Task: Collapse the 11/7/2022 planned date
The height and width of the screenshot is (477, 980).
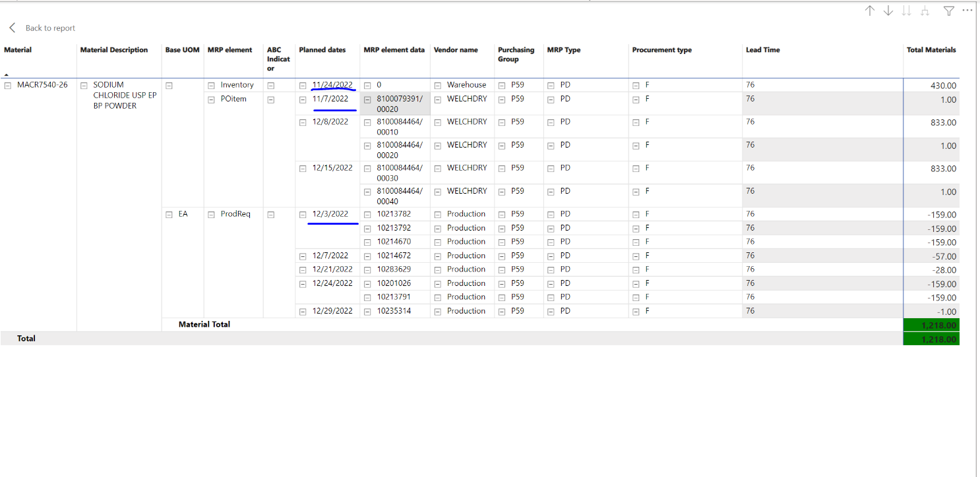Action: tap(303, 99)
